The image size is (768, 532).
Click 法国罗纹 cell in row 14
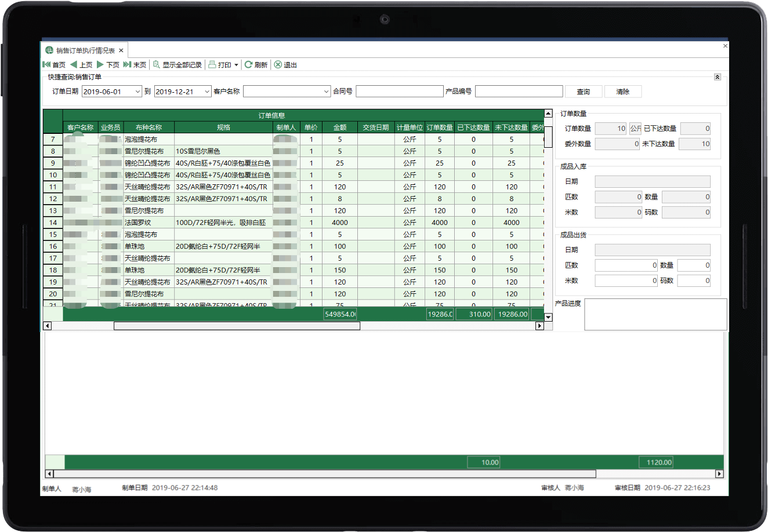(x=148, y=223)
